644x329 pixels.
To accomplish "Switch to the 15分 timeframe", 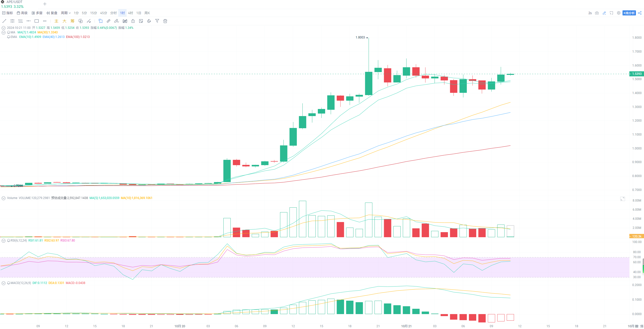I will (93, 13).
